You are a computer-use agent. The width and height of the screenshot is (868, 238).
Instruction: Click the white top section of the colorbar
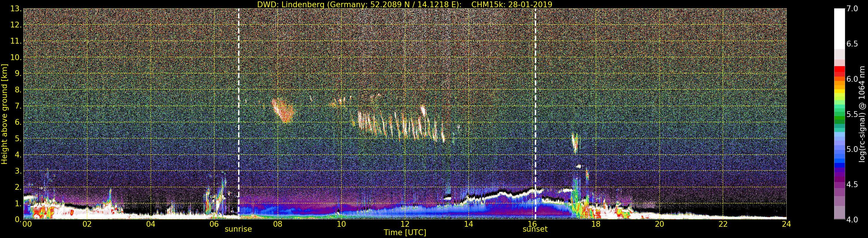pos(839,29)
